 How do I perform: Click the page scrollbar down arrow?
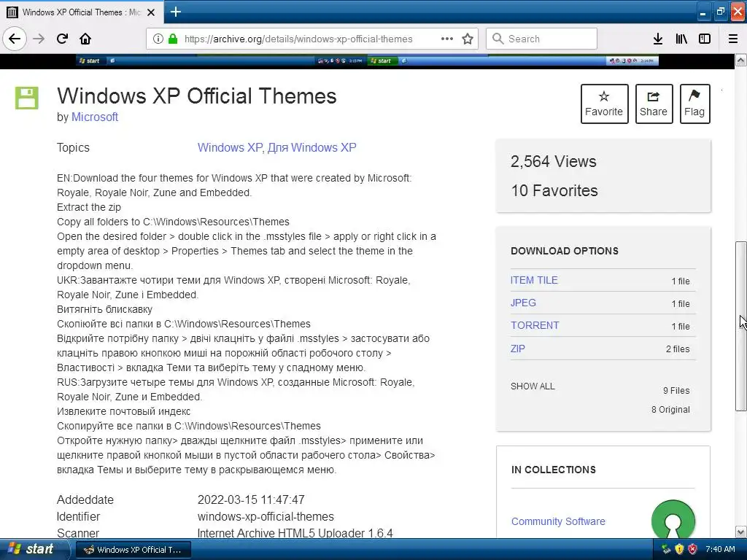point(740,532)
